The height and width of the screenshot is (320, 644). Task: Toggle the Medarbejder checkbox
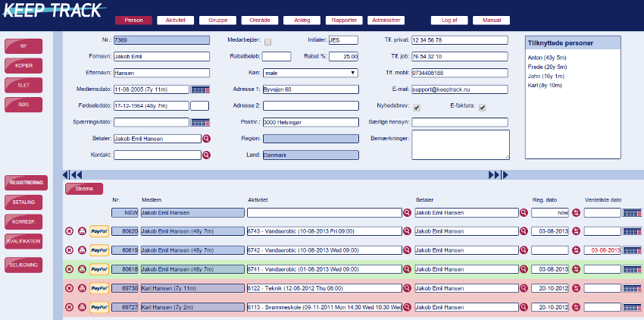(x=267, y=42)
